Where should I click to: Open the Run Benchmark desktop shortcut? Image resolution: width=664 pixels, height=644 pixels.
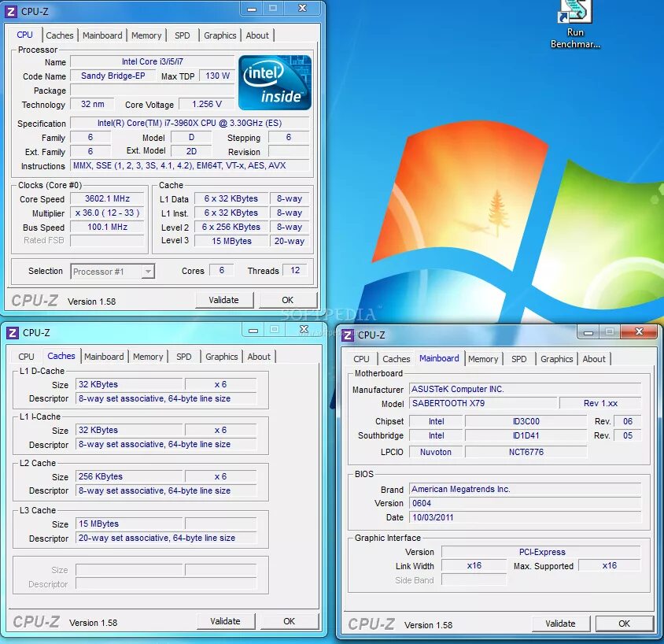(x=575, y=24)
